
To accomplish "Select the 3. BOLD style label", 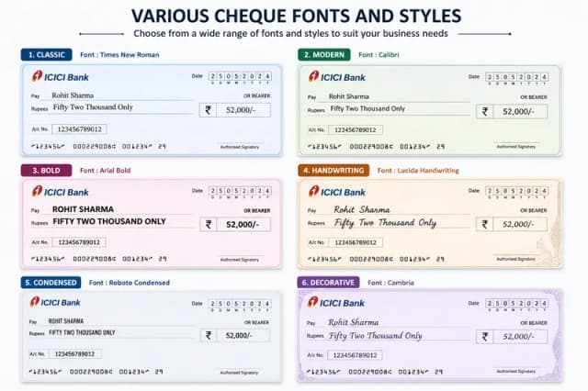I will (x=46, y=171).
